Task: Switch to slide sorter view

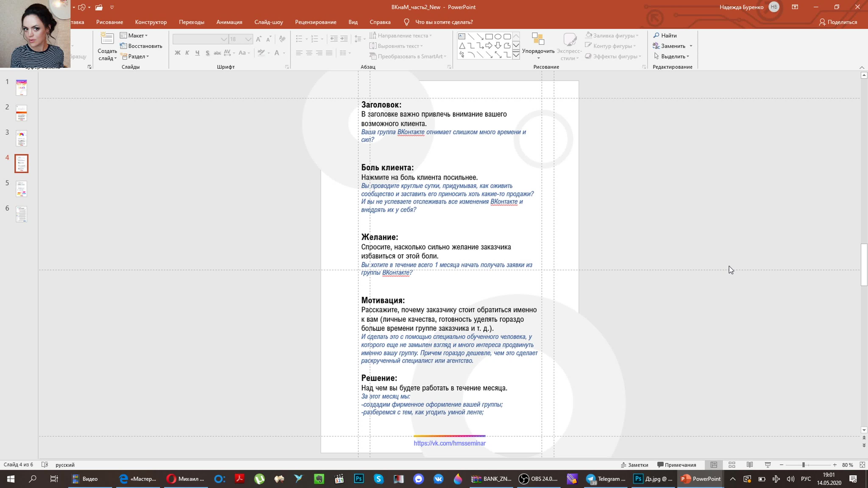Action: (732, 465)
